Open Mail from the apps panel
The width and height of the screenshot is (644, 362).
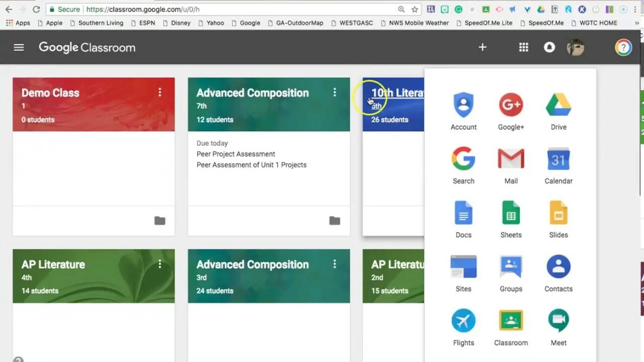coord(511,165)
